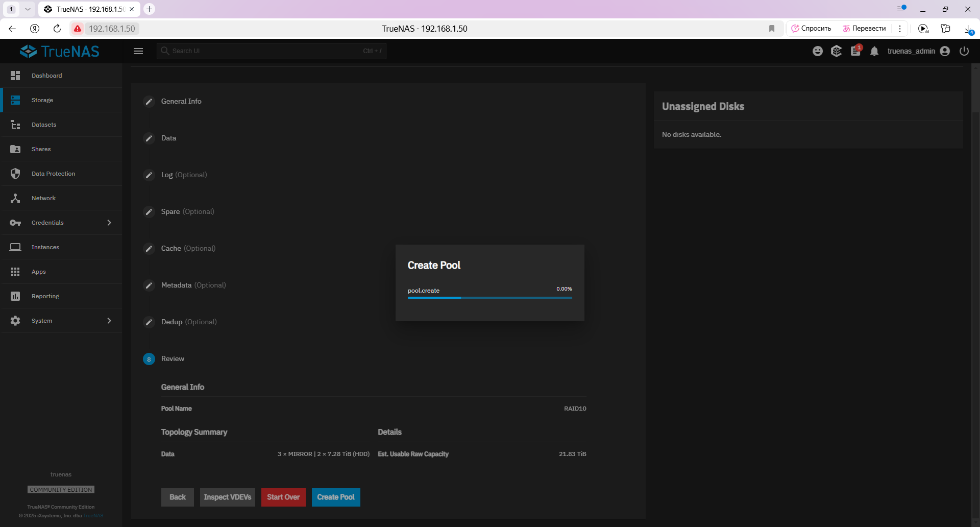Viewport: 980px width, 527px height.
Task: Open Datasets in the sidebar
Action: pos(61,125)
